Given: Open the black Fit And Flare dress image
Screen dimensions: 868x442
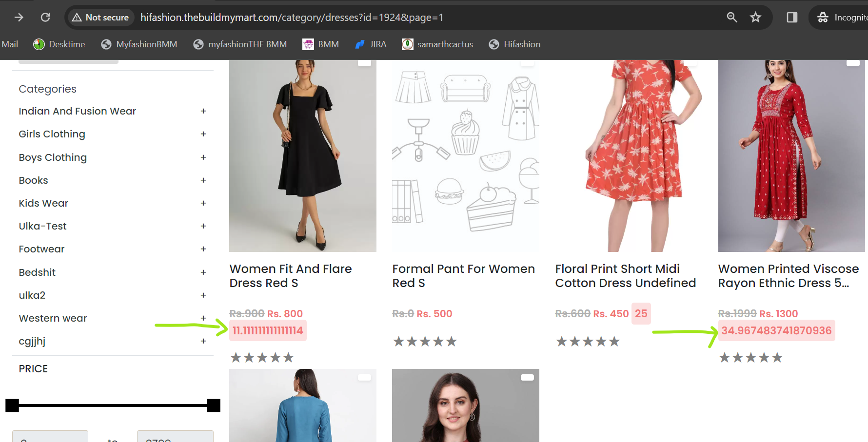Looking at the screenshot, I should pyautogui.click(x=303, y=156).
